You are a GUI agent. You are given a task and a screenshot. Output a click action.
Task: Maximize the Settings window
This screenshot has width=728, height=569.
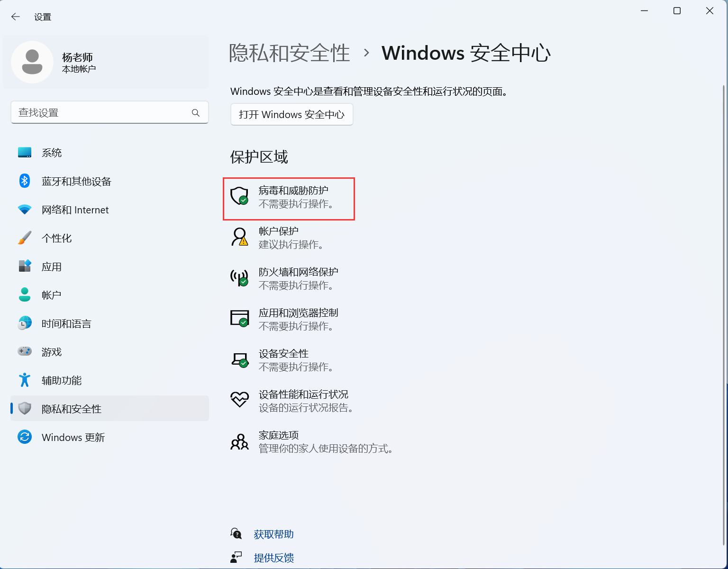(x=677, y=11)
